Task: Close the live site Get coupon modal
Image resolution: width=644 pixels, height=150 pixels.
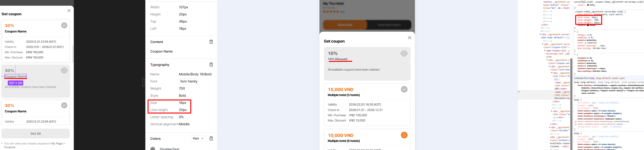Action: 409,38
